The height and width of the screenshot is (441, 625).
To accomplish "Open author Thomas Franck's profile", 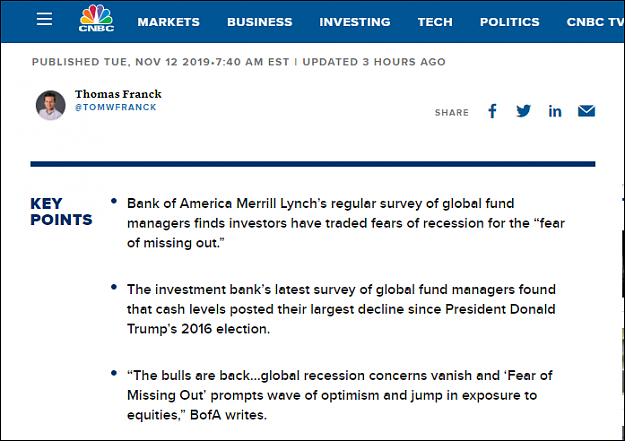I will click(118, 94).
